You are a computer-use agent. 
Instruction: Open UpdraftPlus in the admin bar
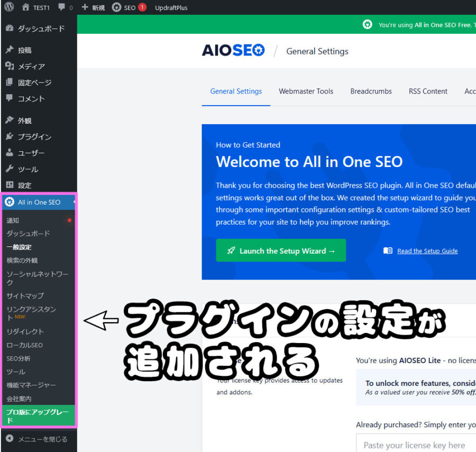click(x=171, y=7)
